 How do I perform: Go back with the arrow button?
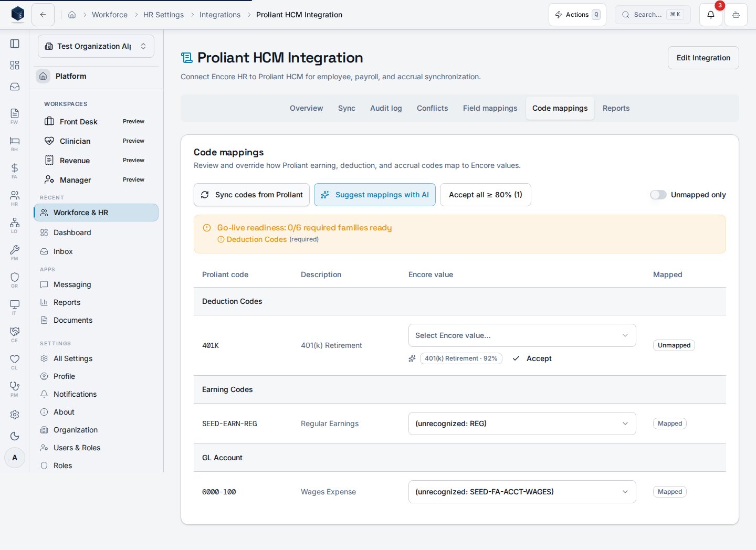point(43,15)
